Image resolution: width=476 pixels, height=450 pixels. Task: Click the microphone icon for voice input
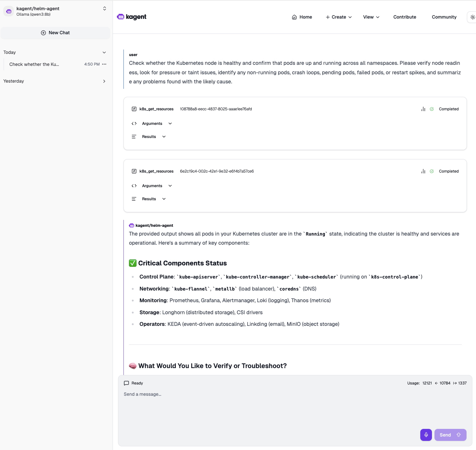pos(426,435)
